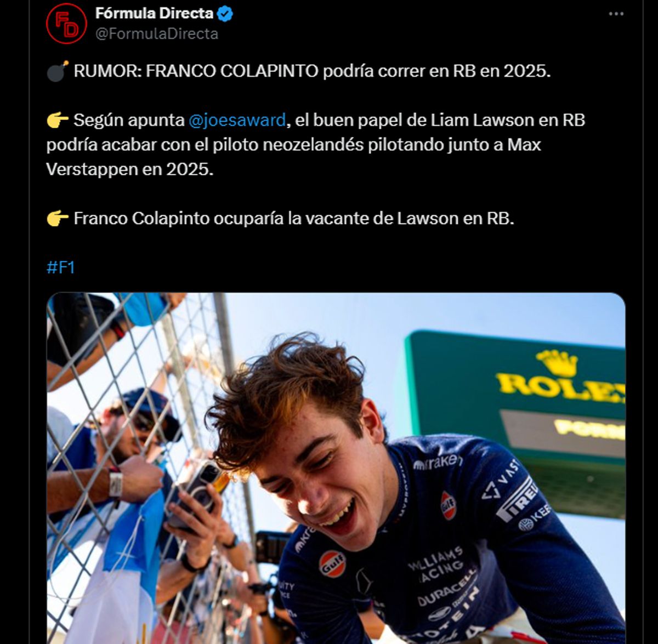
Task: Click the pointing hand emoji before Según
Action: pyautogui.click(x=58, y=120)
